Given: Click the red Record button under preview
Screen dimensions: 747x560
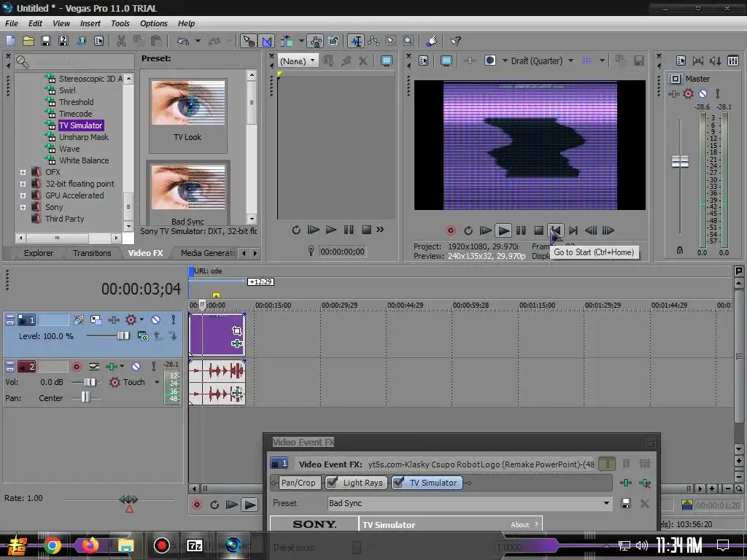Looking at the screenshot, I should point(451,230).
